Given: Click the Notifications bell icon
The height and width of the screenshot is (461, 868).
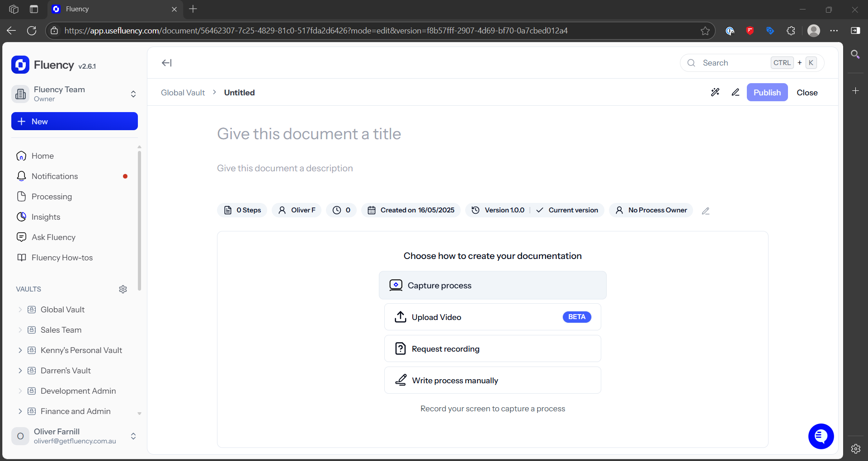Looking at the screenshot, I should (x=21, y=176).
